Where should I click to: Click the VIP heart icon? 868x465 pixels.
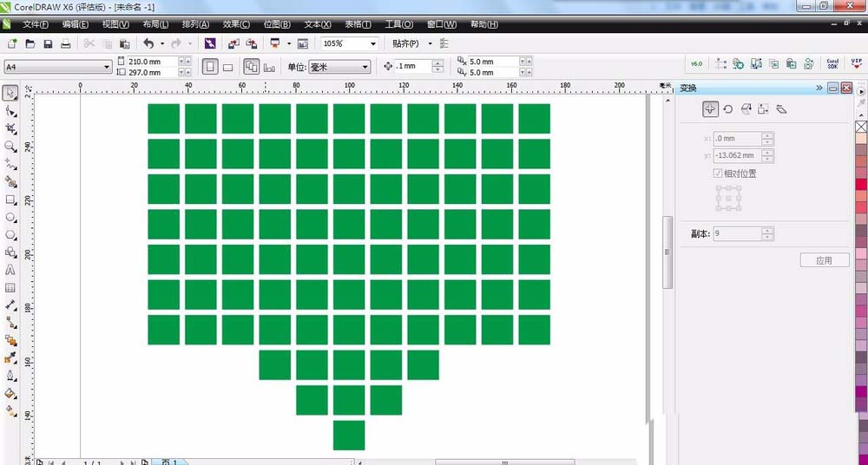point(857,63)
